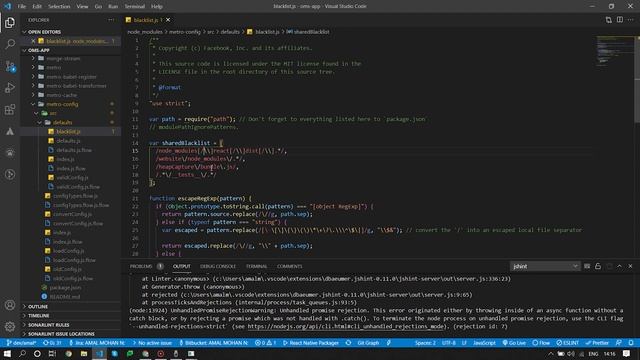Change JavaScript language mode
640x360 pixels.
point(484,343)
